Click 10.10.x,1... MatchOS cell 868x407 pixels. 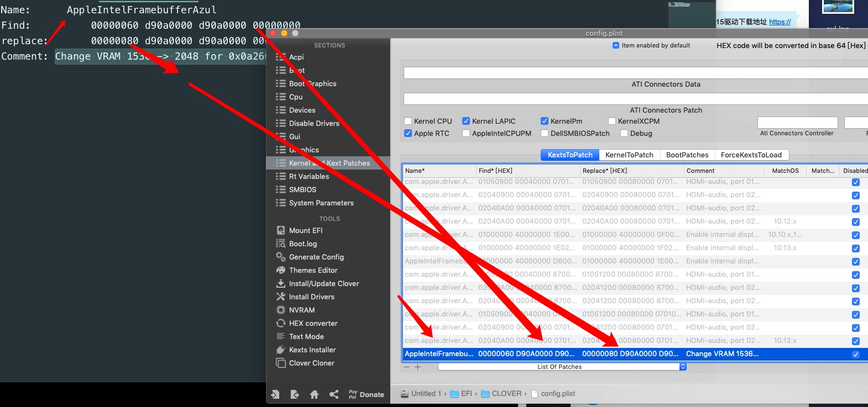coord(785,235)
